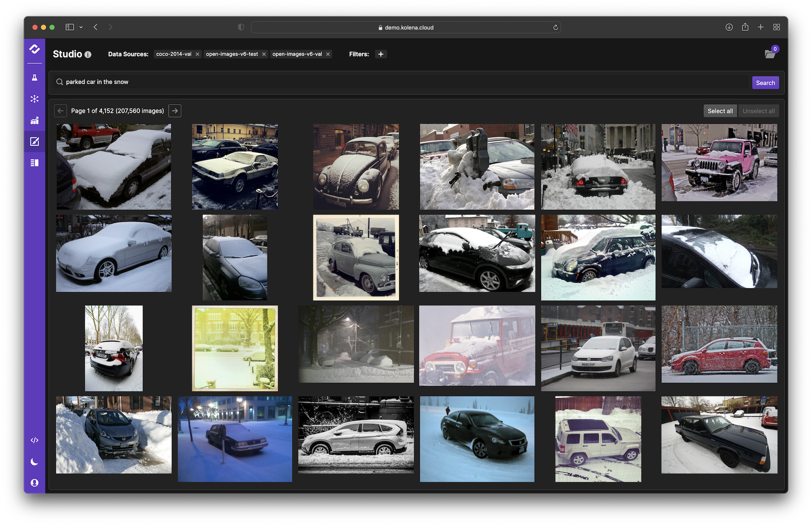Open the asterisk-shaped icon in the sidebar
Screen dimensions: 812x525
35,99
